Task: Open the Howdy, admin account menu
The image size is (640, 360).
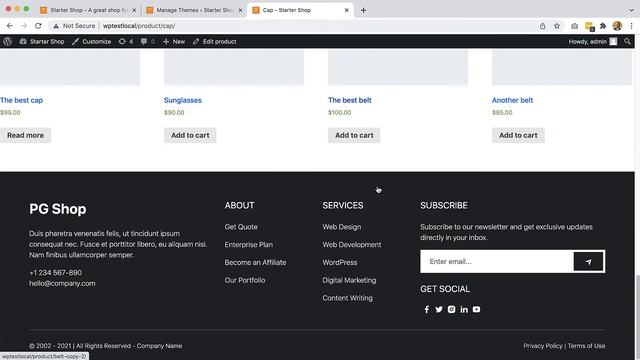Action: pos(593,41)
